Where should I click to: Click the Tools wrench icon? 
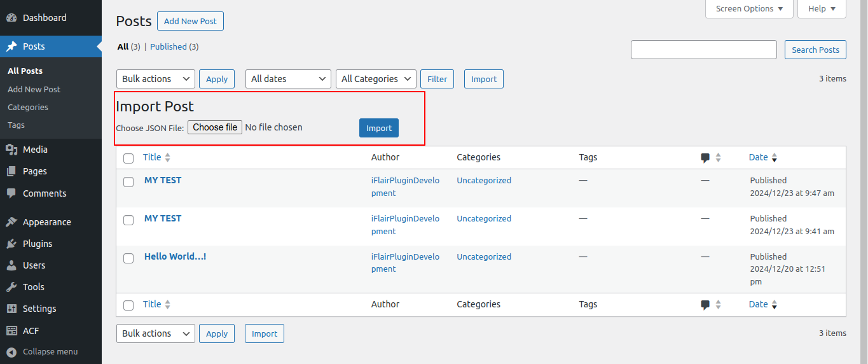(x=11, y=287)
